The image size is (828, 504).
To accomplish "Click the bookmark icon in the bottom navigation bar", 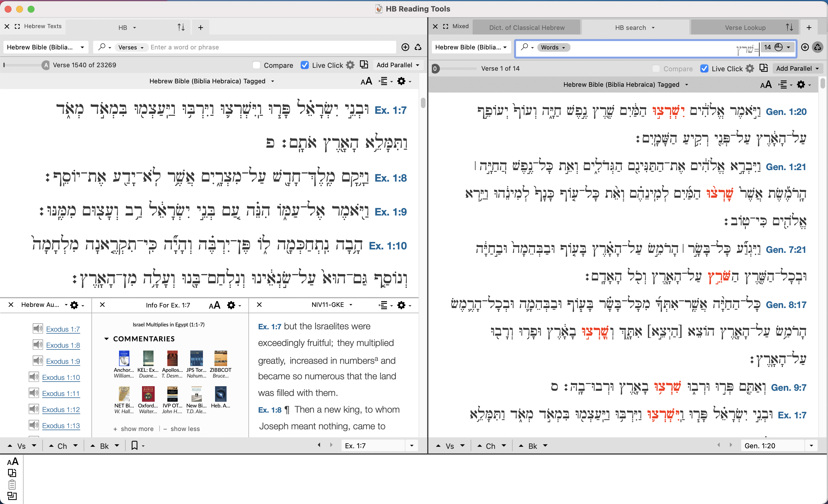I will click(135, 446).
